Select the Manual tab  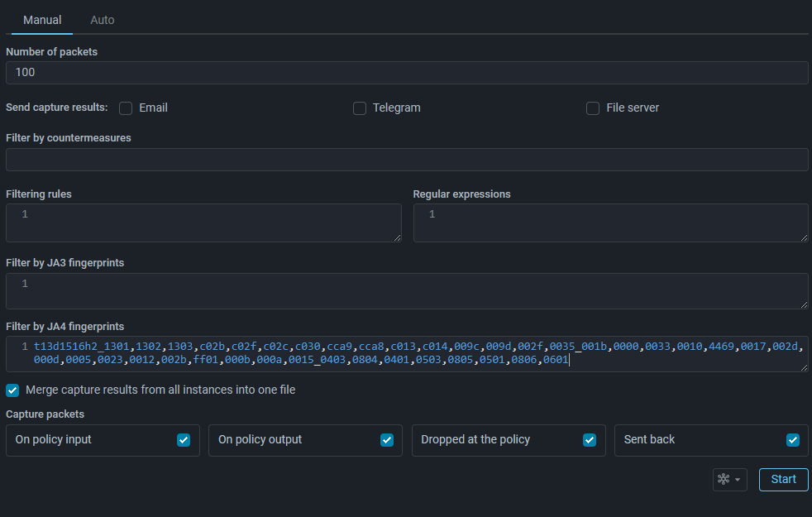pos(42,20)
